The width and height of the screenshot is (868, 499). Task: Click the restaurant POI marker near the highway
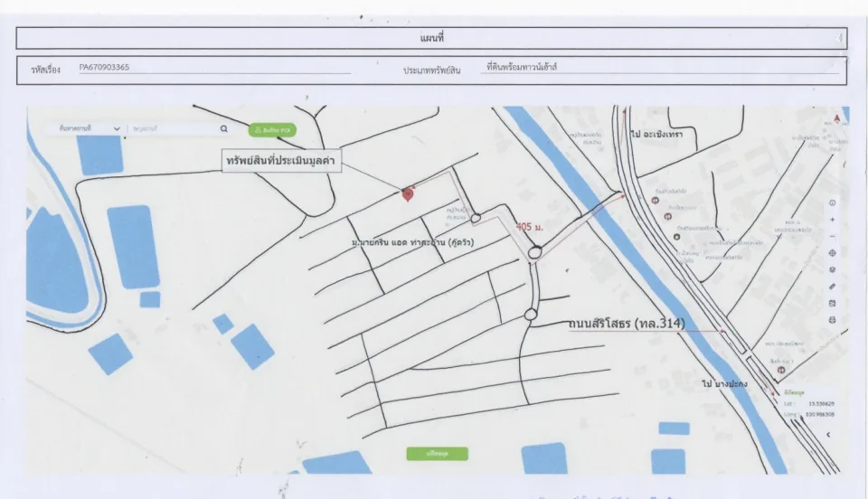click(656, 201)
